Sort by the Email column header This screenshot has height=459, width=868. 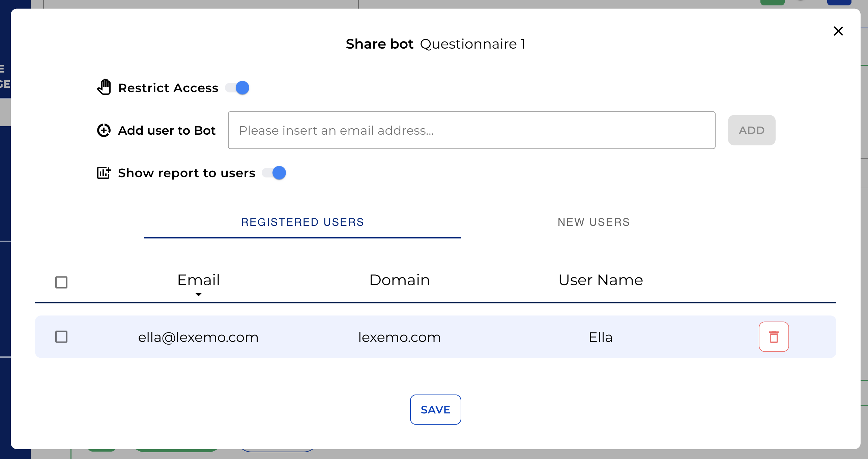[199, 280]
